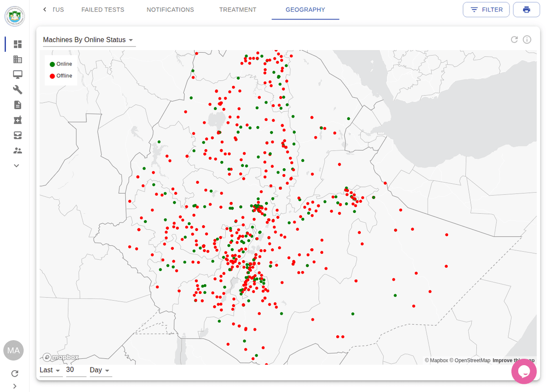546x392 pixels.
Task: Select the pharmacy mortar icon in sidebar
Action: pos(17,120)
